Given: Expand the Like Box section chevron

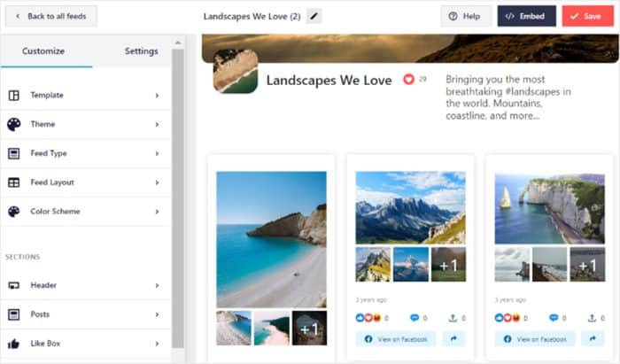Looking at the screenshot, I should pos(157,344).
